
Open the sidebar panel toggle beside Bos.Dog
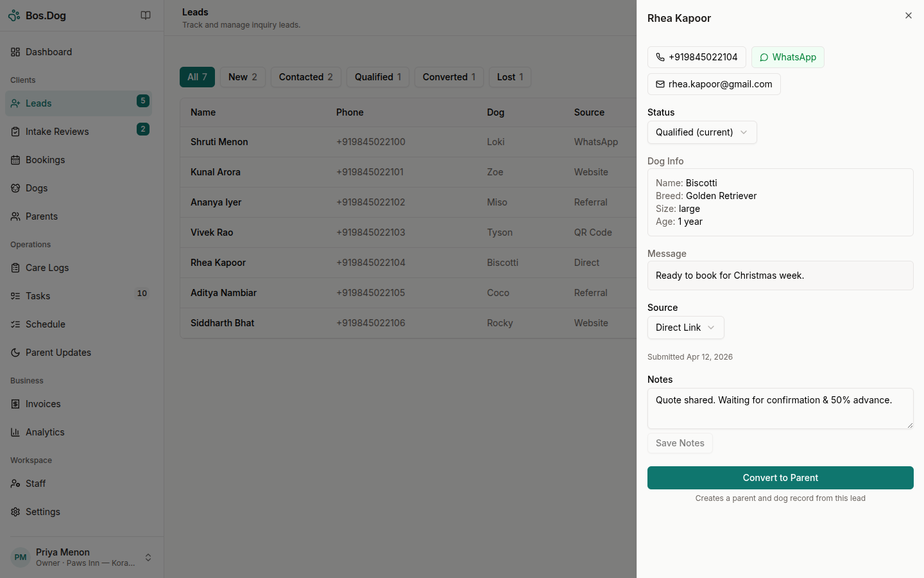(146, 15)
